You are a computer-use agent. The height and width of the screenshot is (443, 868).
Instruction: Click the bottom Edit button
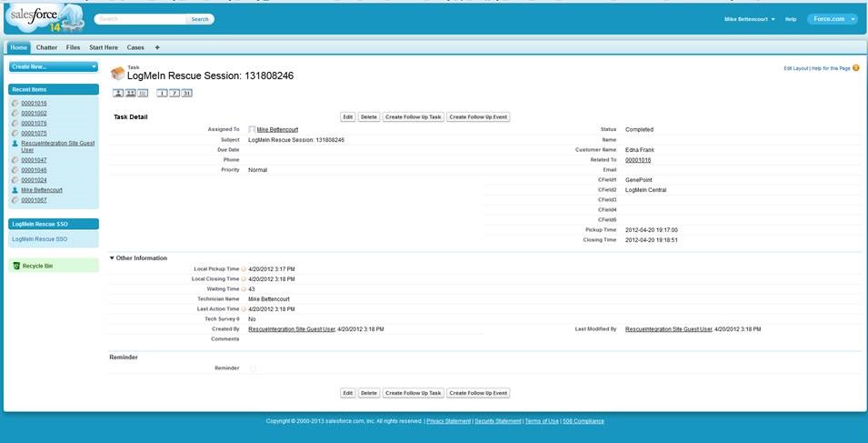pos(347,393)
